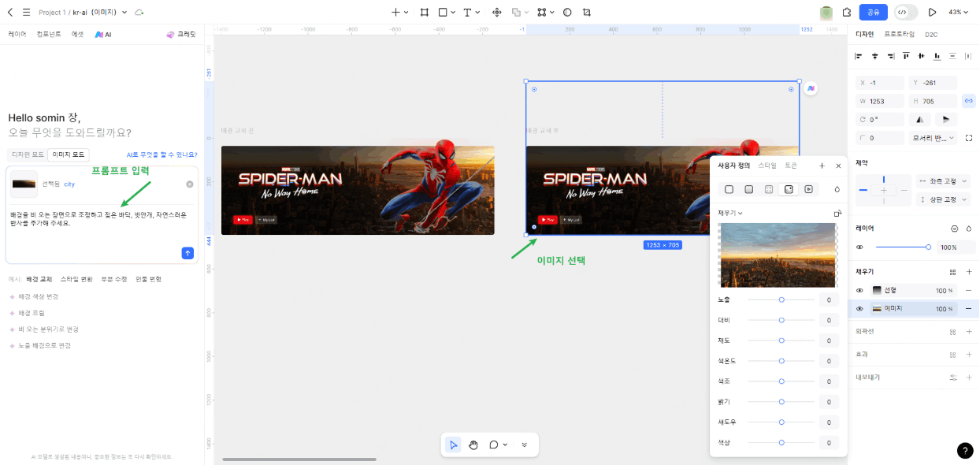
Task: Switch to the 컴포넌트 tab
Action: click(49, 34)
